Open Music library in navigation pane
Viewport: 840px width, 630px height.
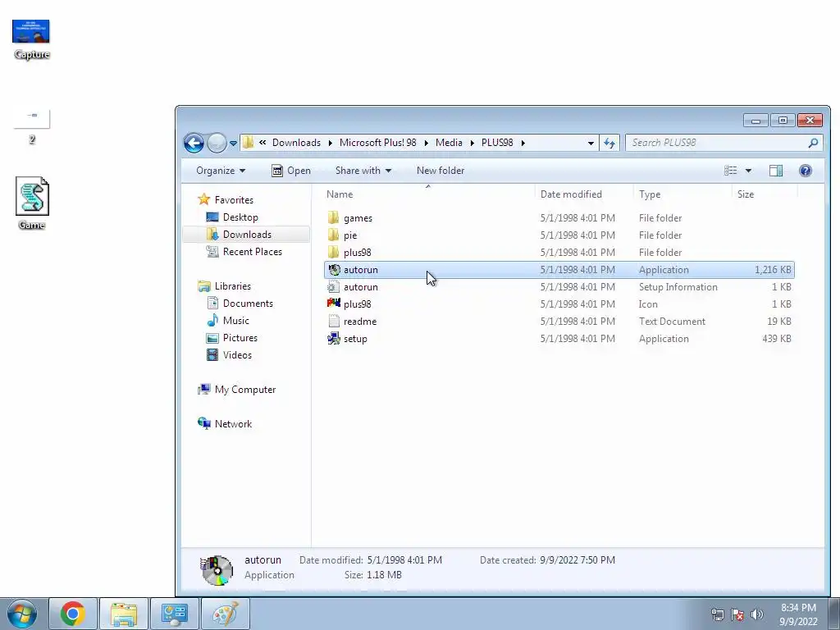[x=235, y=321]
